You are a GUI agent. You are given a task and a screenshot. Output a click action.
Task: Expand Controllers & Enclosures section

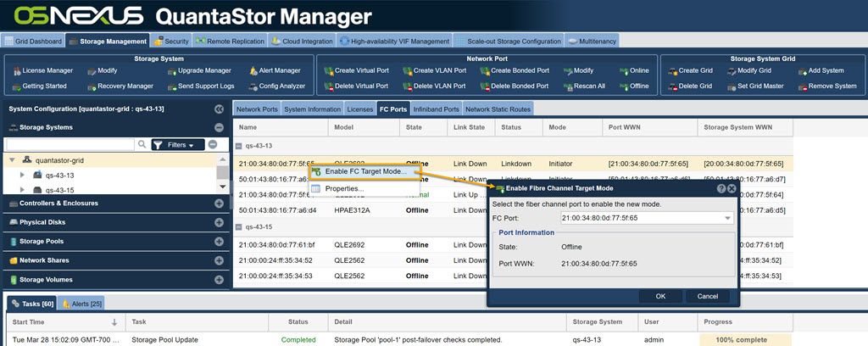219,204
